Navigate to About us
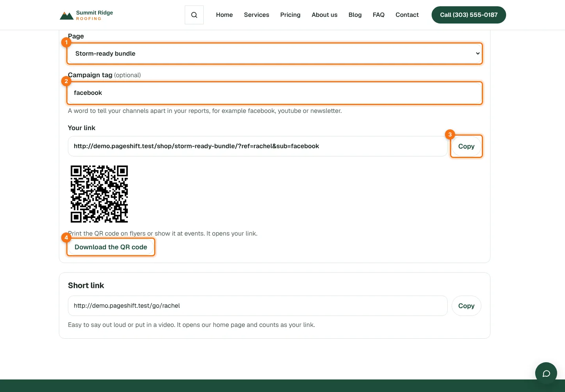The height and width of the screenshot is (392, 565). point(324,15)
